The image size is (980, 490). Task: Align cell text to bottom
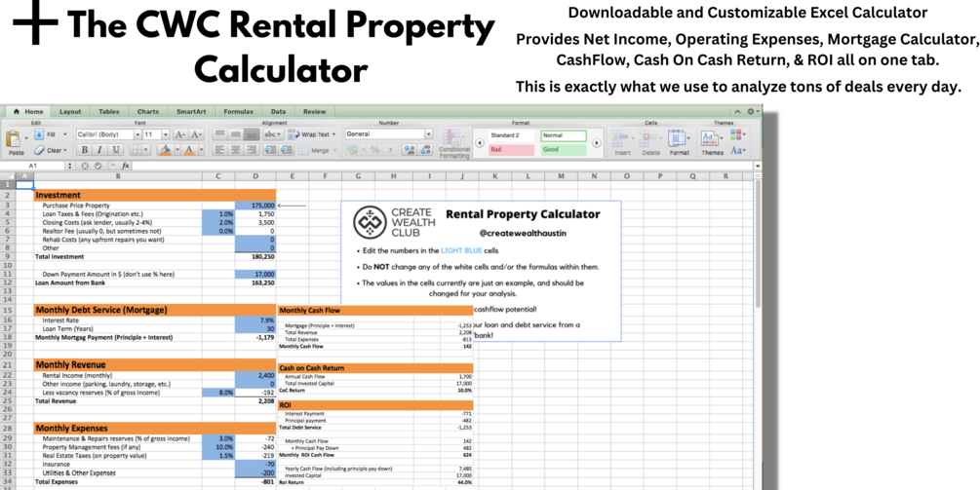(252, 134)
